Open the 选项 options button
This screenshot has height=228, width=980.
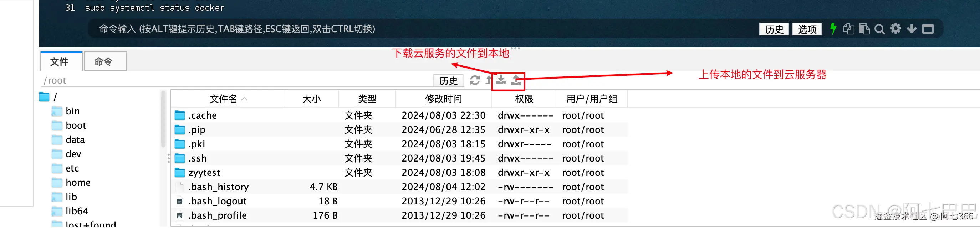[x=807, y=29]
